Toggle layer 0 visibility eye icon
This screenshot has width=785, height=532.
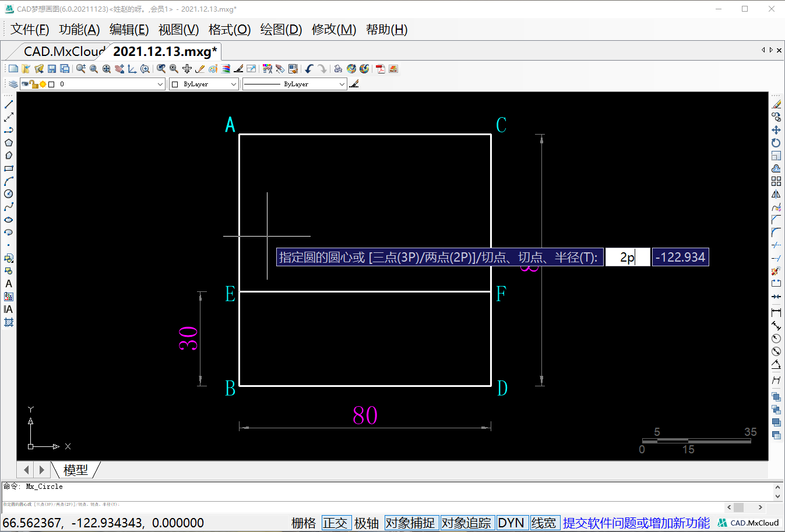point(25,84)
